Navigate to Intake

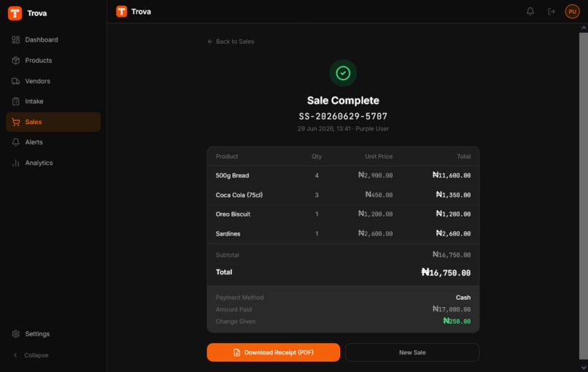(x=53, y=101)
